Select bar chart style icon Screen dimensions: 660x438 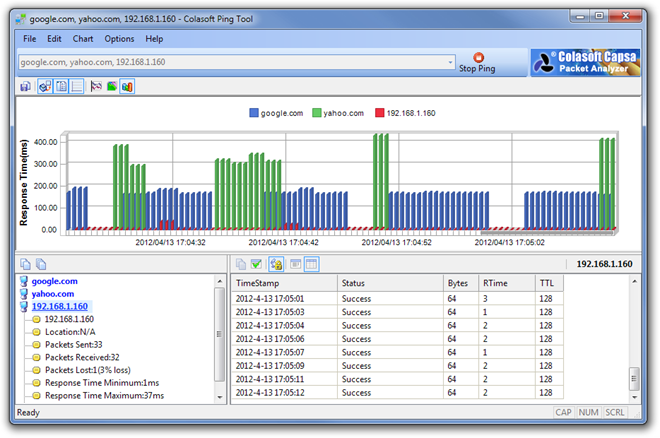point(127,87)
